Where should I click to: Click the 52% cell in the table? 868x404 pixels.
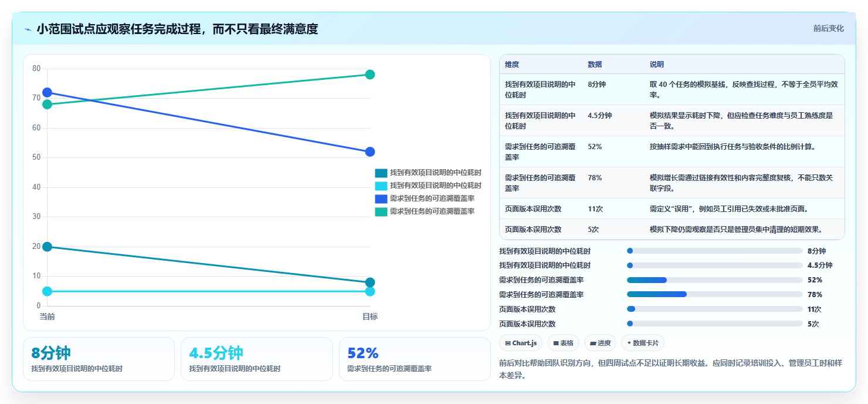pos(595,146)
